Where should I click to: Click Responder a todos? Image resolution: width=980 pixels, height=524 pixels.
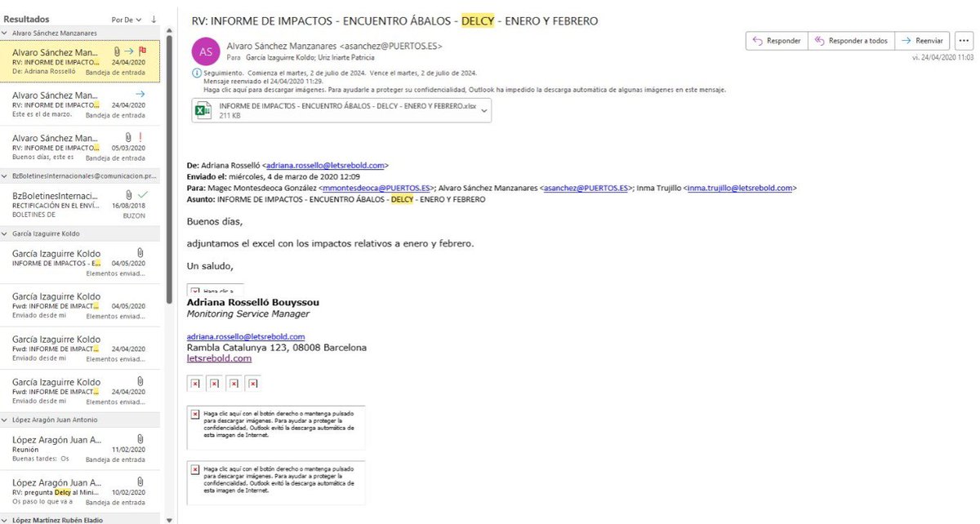(x=851, y=40)
